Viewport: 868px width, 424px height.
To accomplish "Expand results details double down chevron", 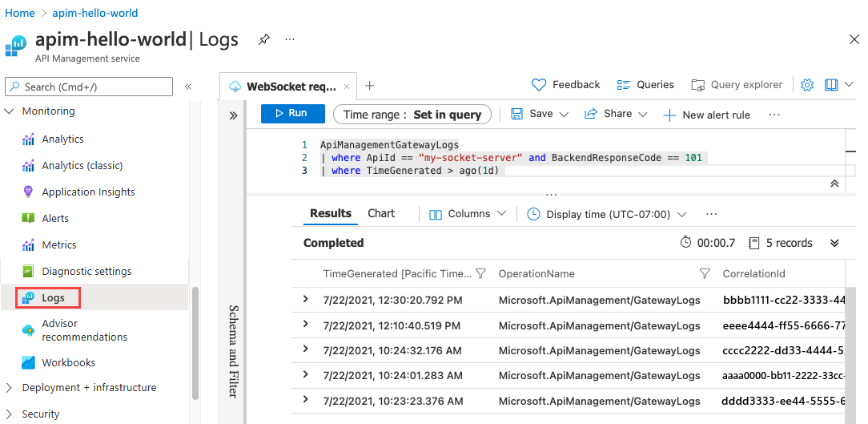I will point(835,243).
